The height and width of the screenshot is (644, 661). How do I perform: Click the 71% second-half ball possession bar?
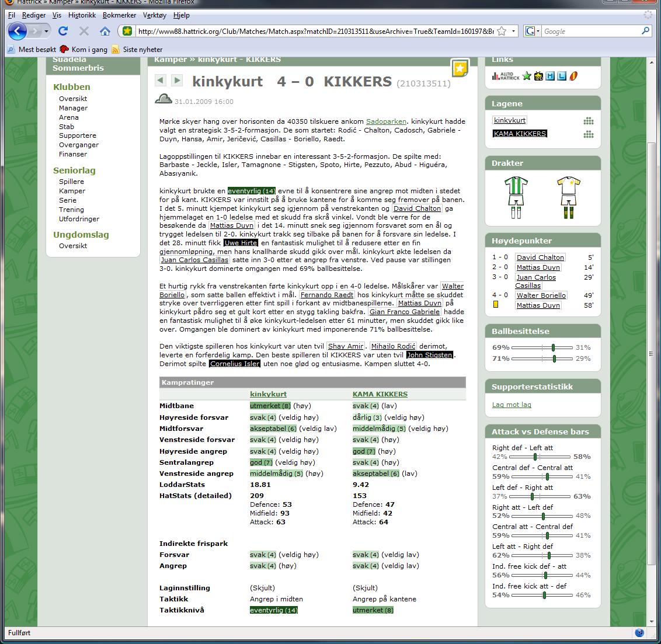tap(542, 358)
